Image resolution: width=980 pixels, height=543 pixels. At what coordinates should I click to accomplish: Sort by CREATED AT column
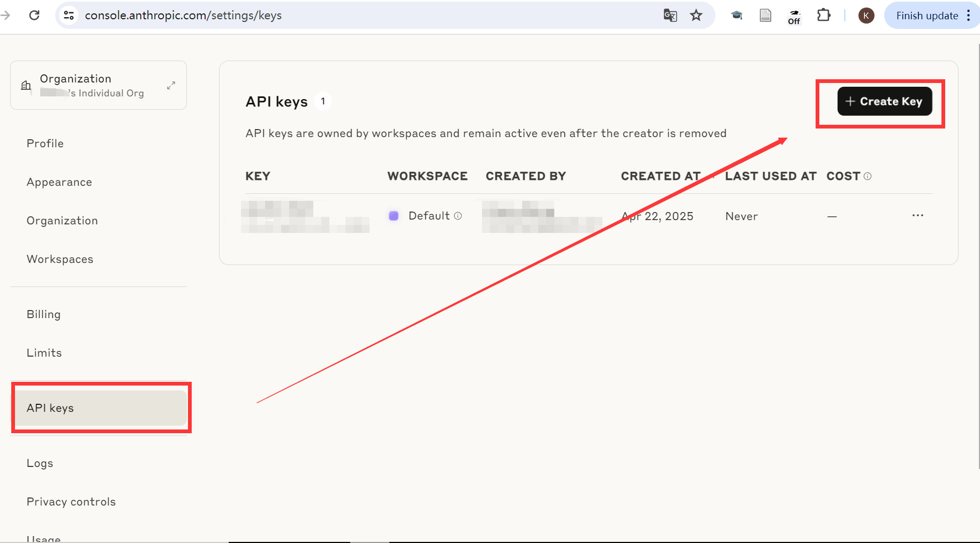[661, 176]
